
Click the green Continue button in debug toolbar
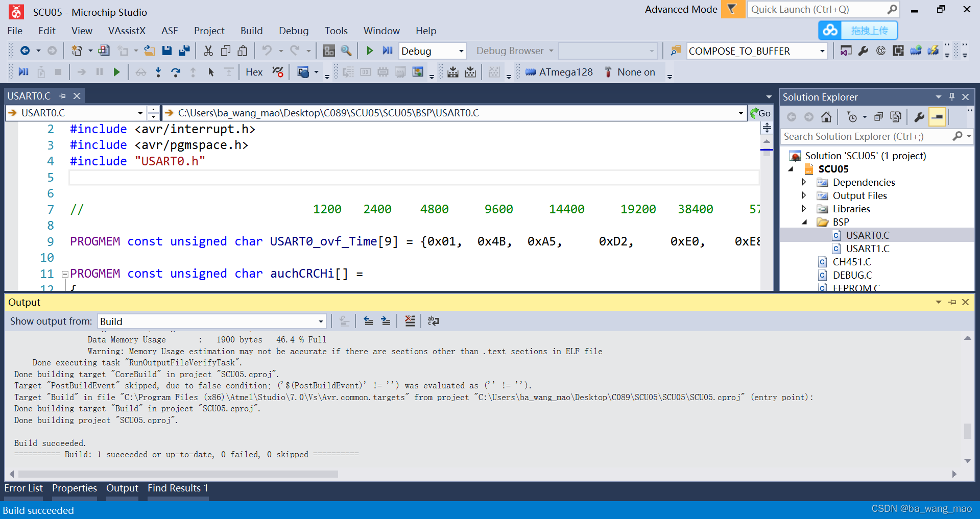tap(116, 72)
